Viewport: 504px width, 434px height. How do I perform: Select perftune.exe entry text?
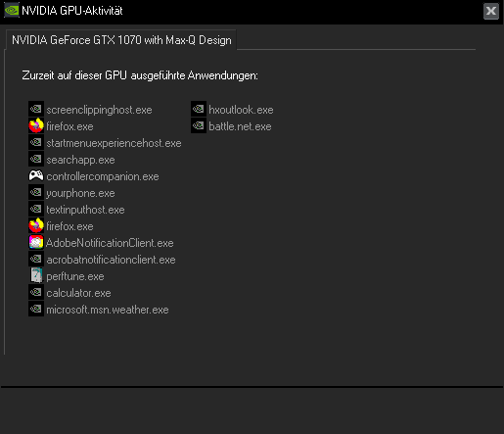(75, 276)
